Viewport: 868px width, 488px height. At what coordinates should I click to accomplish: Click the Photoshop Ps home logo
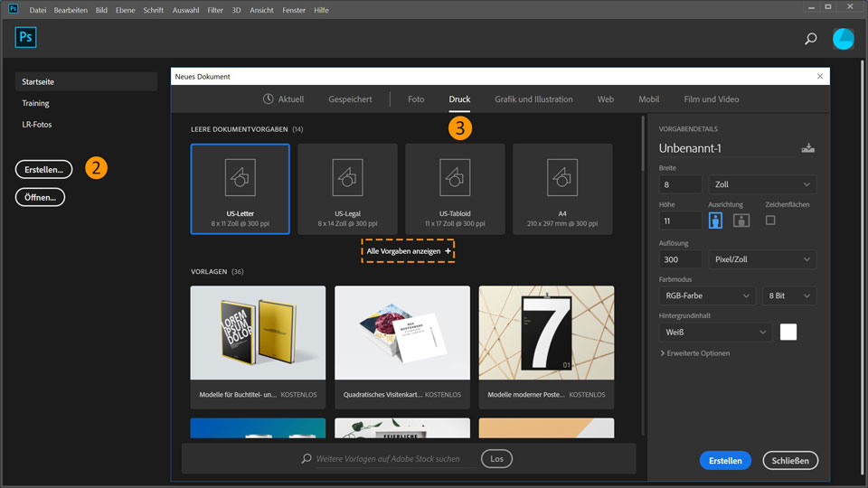pyautogui.click(x=25, y=37)
